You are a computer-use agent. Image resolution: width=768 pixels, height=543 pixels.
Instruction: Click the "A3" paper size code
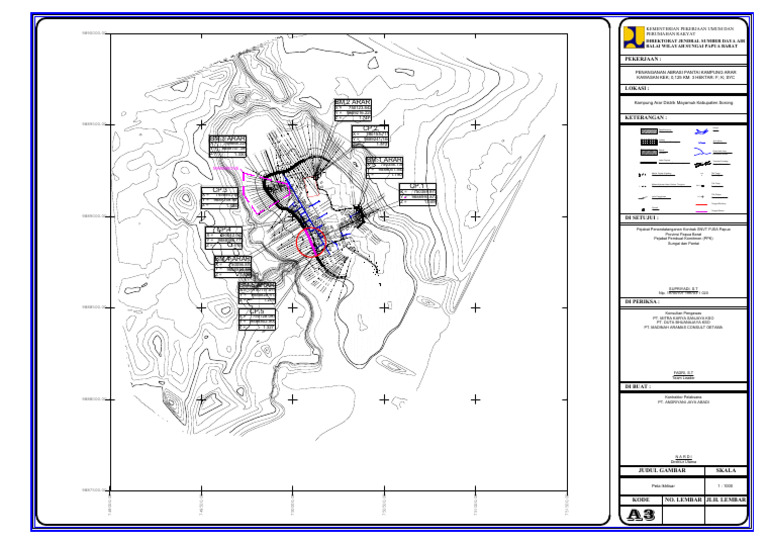pos(641,515)
